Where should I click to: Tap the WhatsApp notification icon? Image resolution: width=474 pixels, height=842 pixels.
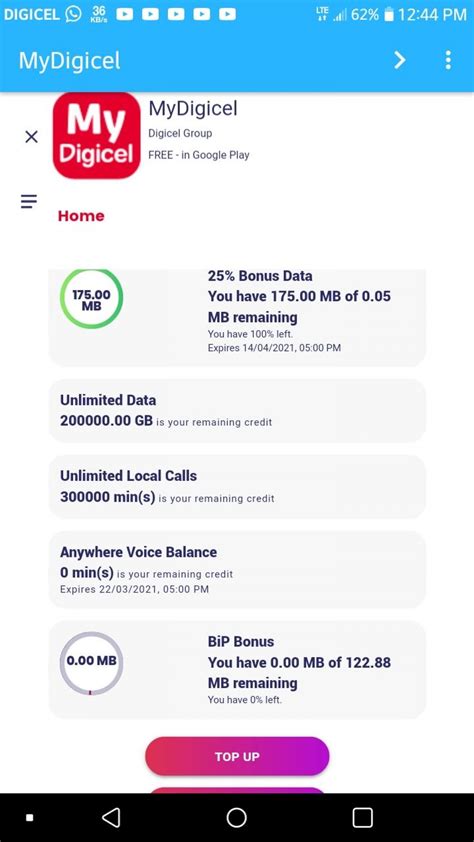[73, 14]
